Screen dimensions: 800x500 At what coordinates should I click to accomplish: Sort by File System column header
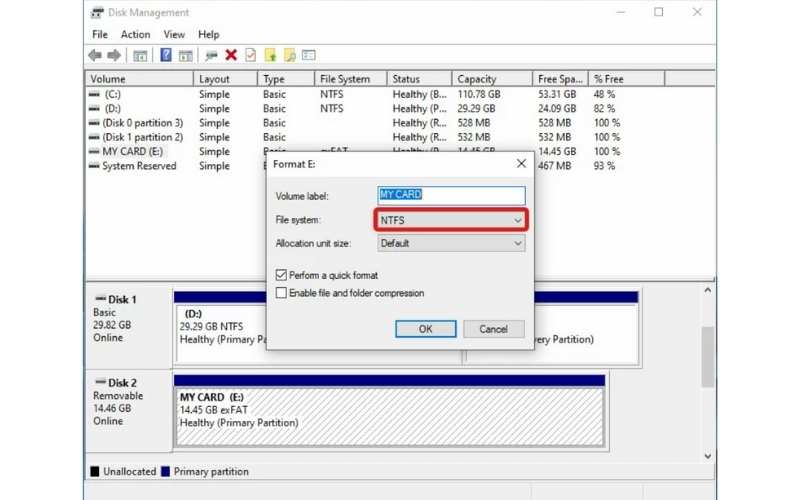[351, 79]
